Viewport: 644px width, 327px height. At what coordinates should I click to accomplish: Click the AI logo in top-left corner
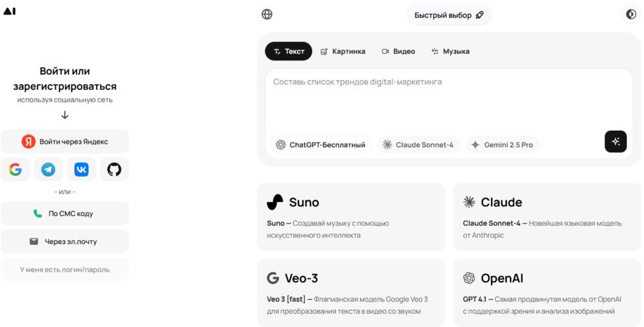point(9,11)
